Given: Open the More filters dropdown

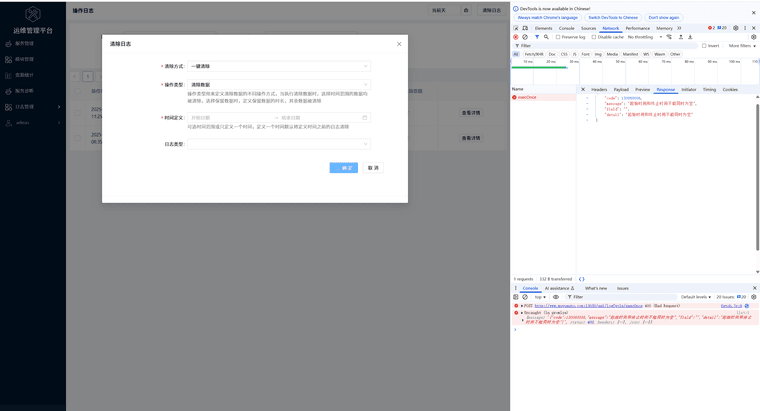Looking at the screenshot, I should [742, 46].
